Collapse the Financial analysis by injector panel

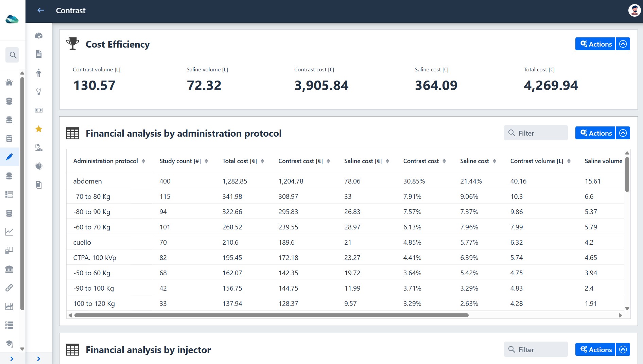point(623,349)
